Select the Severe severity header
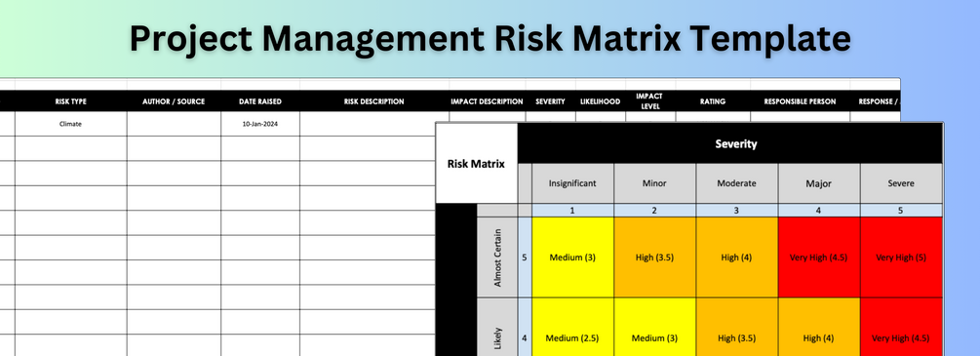 pos(901,183)
